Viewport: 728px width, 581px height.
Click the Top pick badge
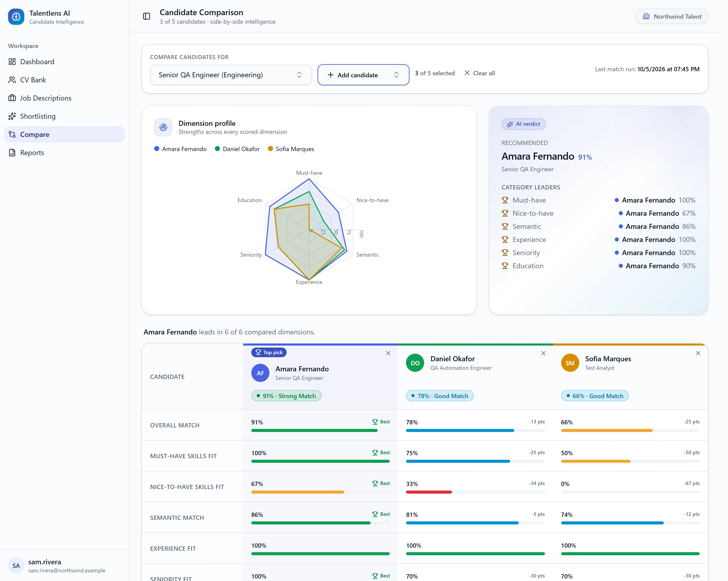coord(269,352)
